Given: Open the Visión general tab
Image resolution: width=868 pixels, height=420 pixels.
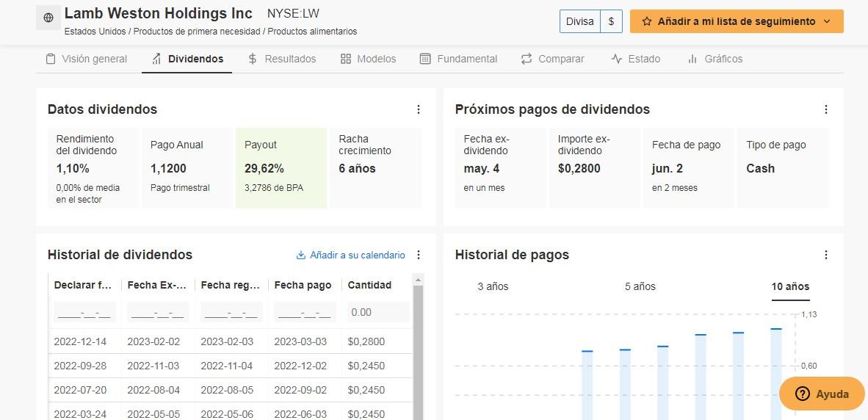Looking at the screenshot, I should [87, 59].
